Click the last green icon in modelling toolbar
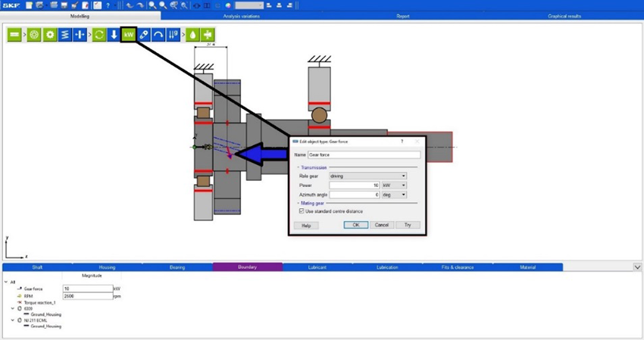The image size is (644, 340). click(x=208, y=35)
